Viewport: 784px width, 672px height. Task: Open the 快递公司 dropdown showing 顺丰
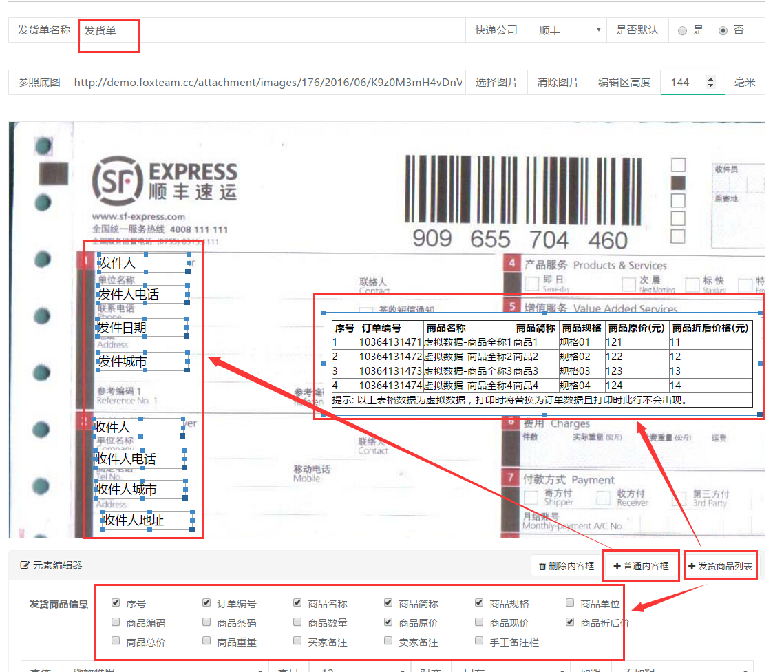click(x=566, y=31)
